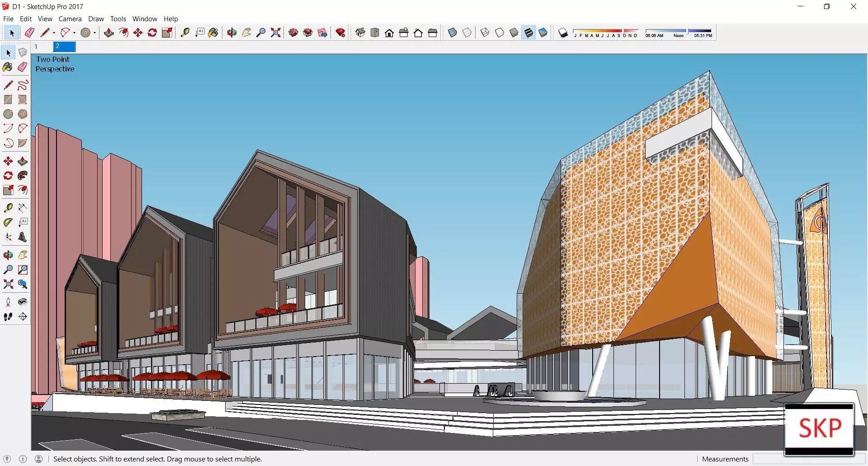Toggle Back Edges style
The image size is (868, 466).
[x=467, y=33]
